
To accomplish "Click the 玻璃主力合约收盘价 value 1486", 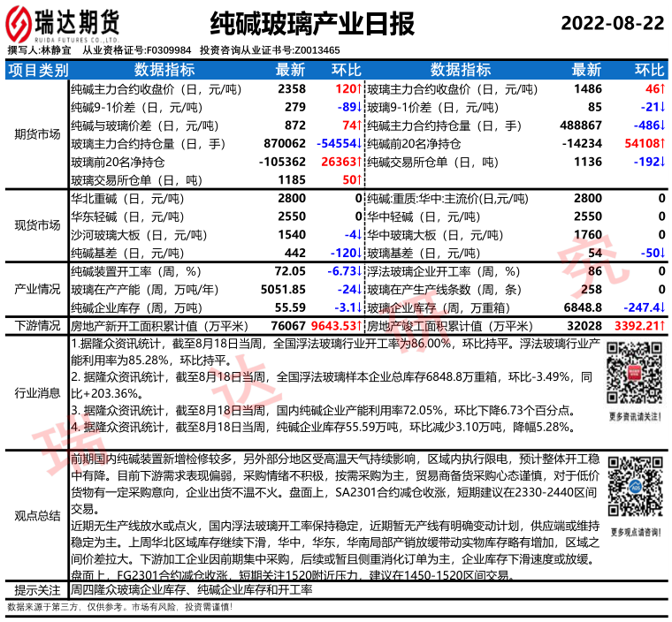I will [x=587, y=89].
